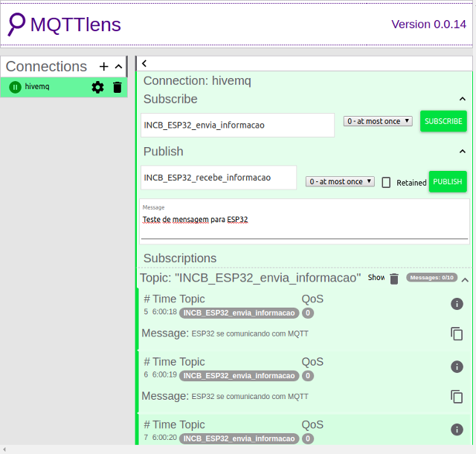
Task: Show info for message 7
Action: 457,429
